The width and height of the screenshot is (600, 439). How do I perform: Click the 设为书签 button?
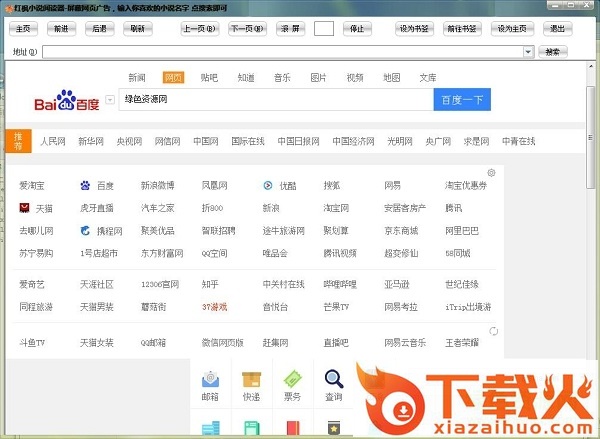[x=414, y=29]
